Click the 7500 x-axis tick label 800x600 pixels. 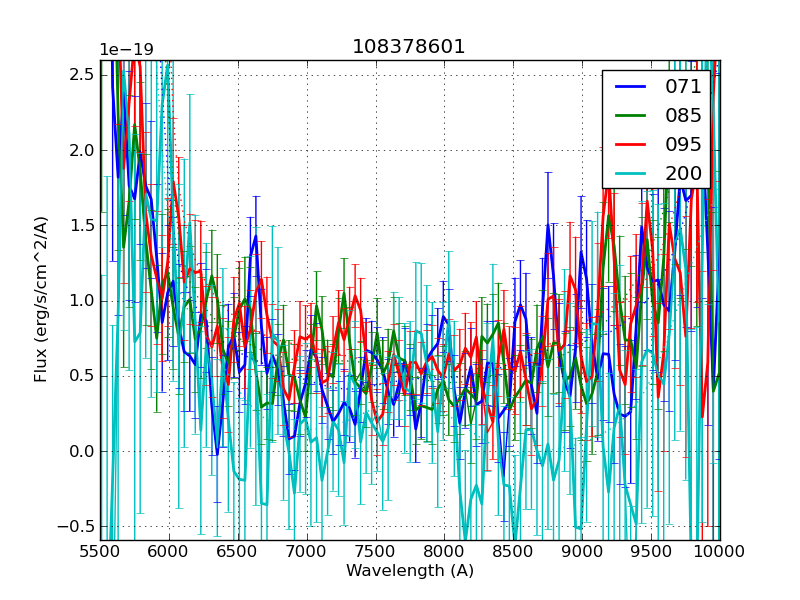[x=376, y=551]
